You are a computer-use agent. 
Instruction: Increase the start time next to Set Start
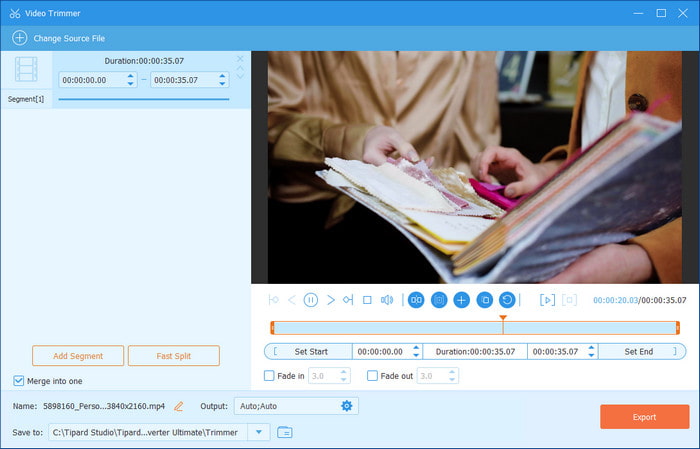click(416, 348)
